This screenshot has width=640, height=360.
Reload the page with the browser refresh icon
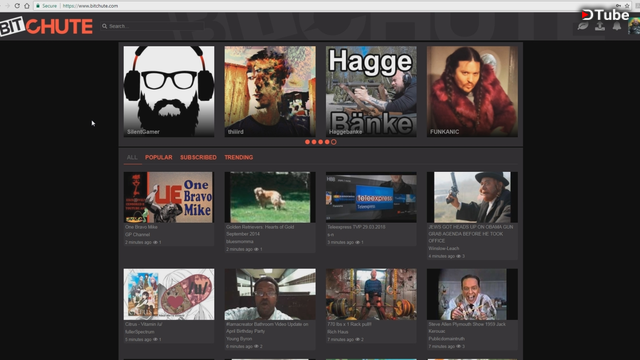tap(17, 6)
